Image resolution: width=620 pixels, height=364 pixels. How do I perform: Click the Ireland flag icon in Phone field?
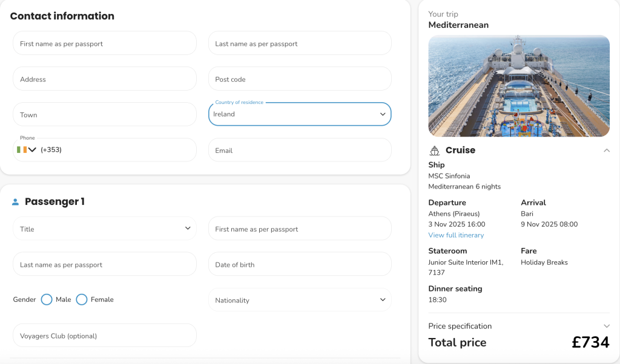coord(22,149)
